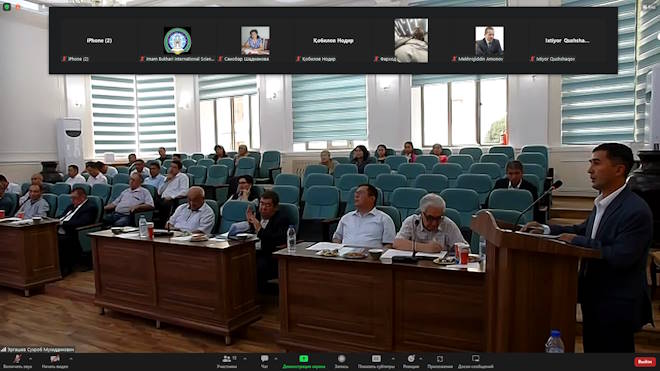Open the Приложения apps panel
The image size is (660, 371).
pyautogui.click(x=440, y=361)
